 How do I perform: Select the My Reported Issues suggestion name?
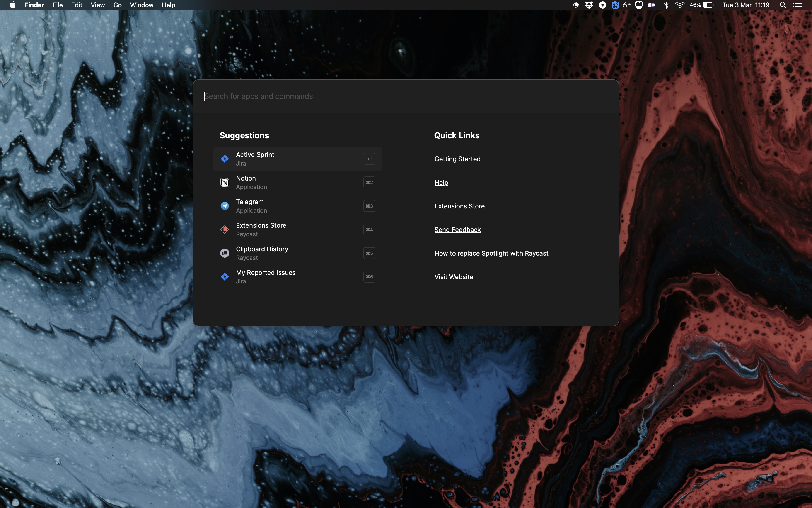[266, 272]
